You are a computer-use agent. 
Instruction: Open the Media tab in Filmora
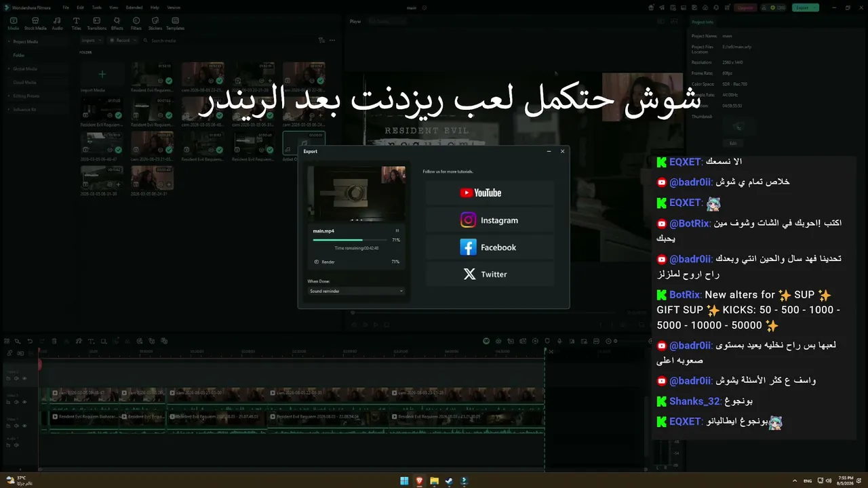[x=14, y=24]
